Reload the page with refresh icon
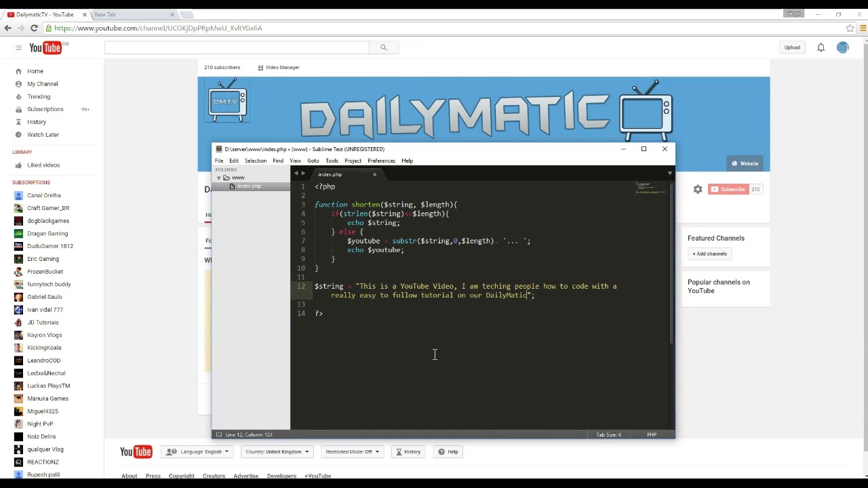Viewport: 868px width, 488px height. tap(34, 28)
